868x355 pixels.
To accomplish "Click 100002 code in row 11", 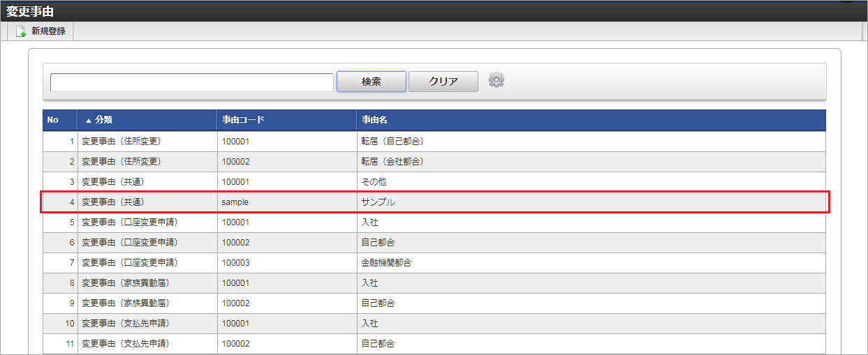I will click(x=235, y=344).
